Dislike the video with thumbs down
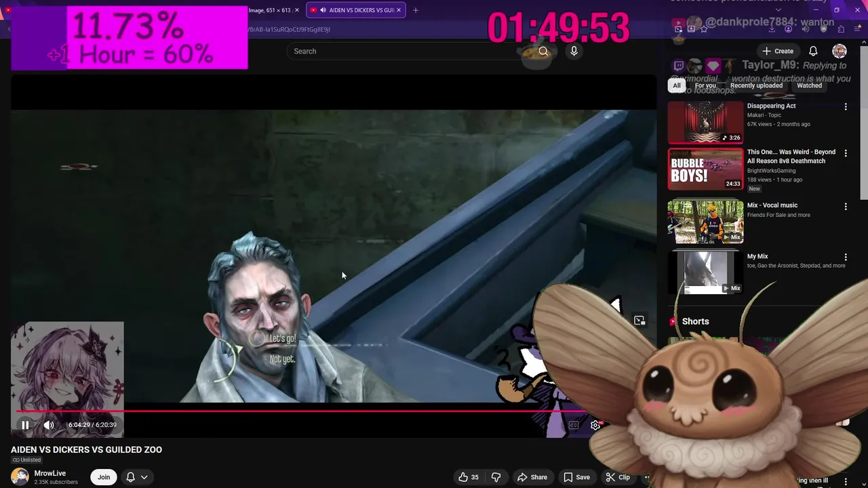 tap(496, 477)
